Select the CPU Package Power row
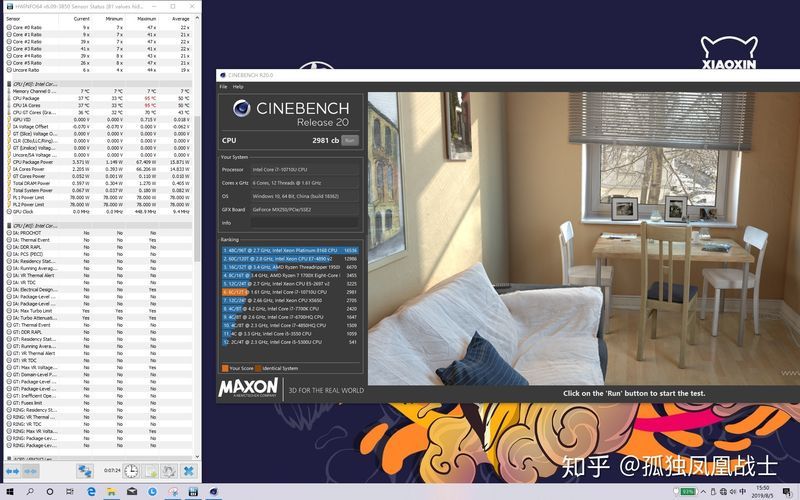The image size is (800, 500). click(98, 162)
